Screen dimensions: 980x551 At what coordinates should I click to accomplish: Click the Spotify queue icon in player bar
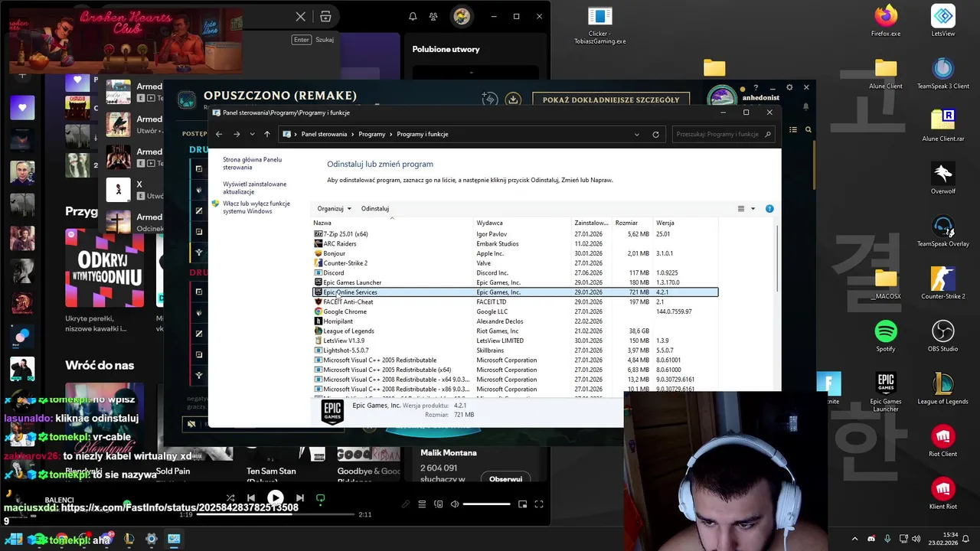coord(422,504)
